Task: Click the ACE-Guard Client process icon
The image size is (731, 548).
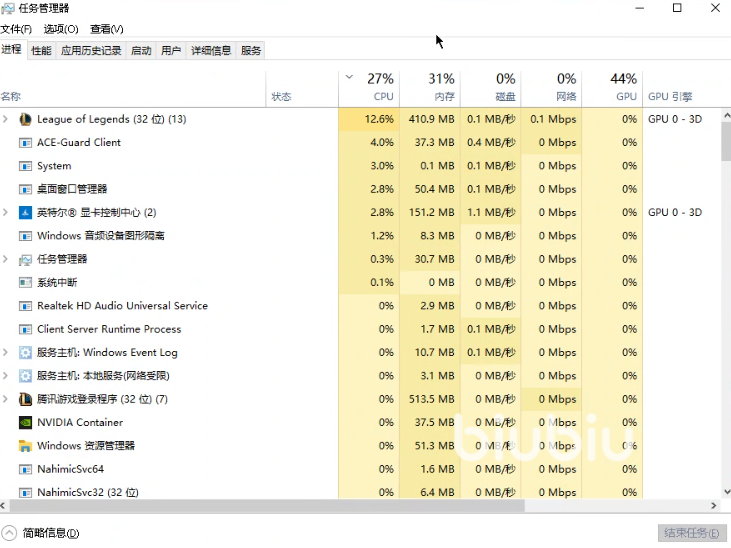Action: (x=26, y=143)
